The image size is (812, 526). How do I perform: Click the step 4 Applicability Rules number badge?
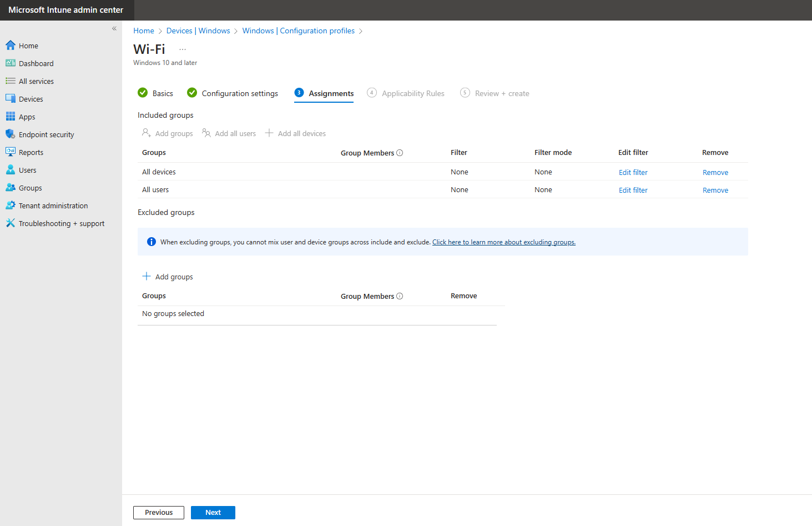coord(372,92)
